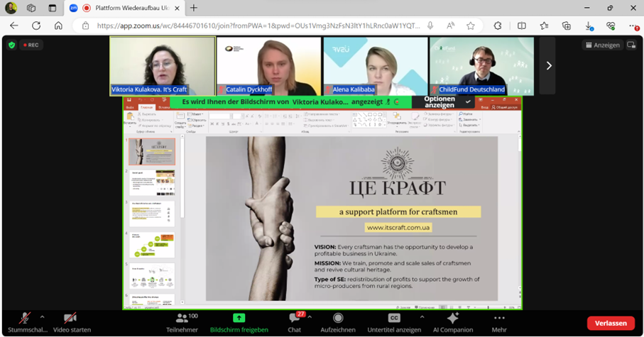Select slide 2 thumbnail in shared PowerPoint
Viewport: 644px width, 337px height.
click(x=152, y=182)
